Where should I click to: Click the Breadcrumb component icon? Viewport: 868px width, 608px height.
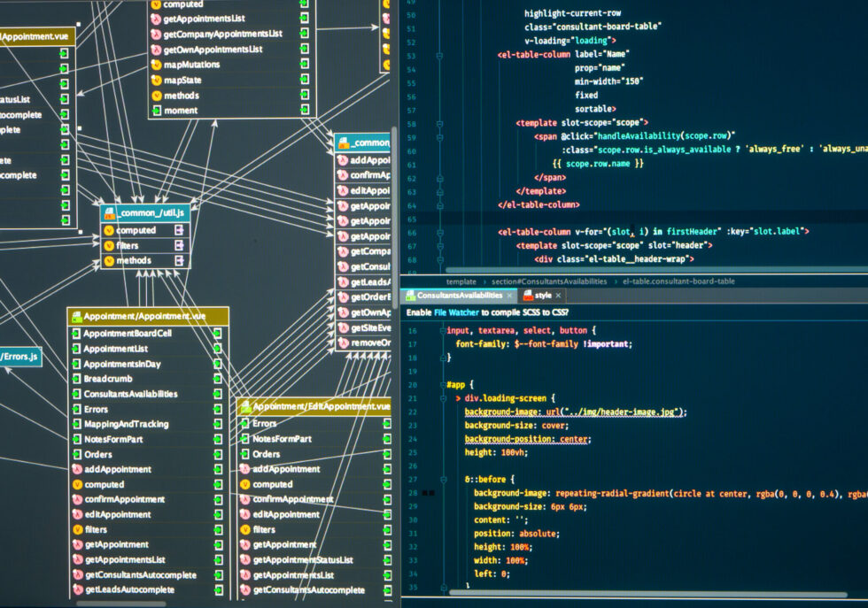point(76,379)
